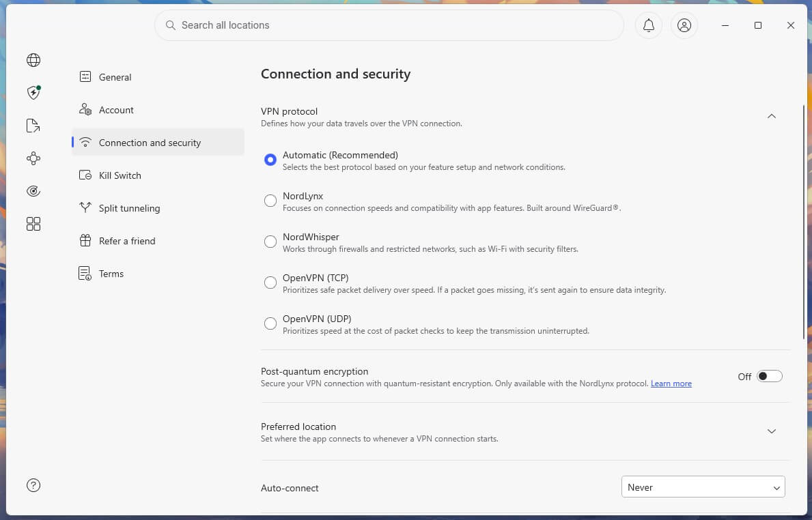The height and width of the screenshot is (520, 812).
Task: Open the globe VPN locations icon
Action: pos(33,60)
